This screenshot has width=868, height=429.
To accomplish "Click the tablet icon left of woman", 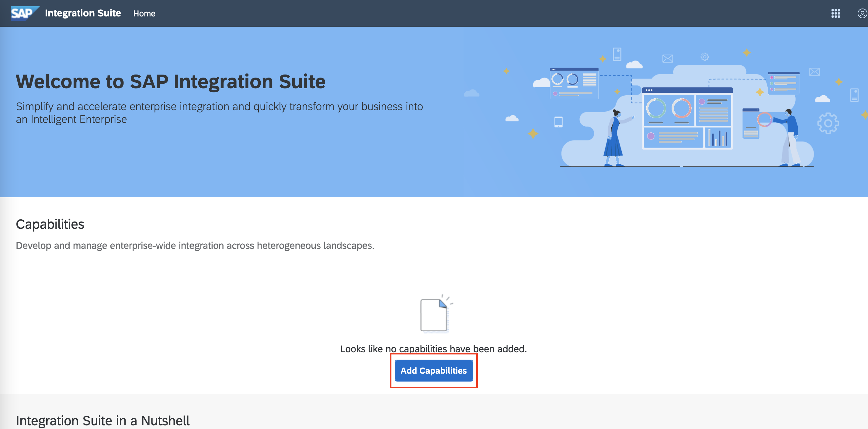I will pyautogui.click(x=558, y=122).
